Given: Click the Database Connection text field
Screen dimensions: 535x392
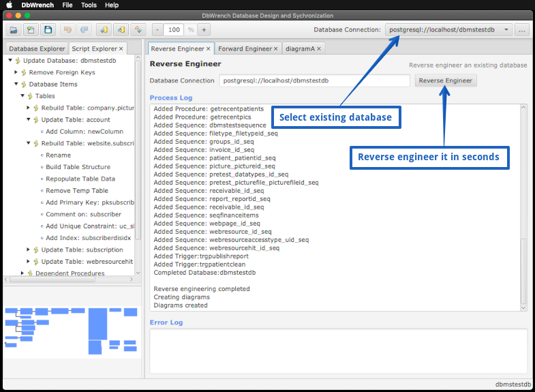Looking at the screenshot, I should tap(314, 80).
